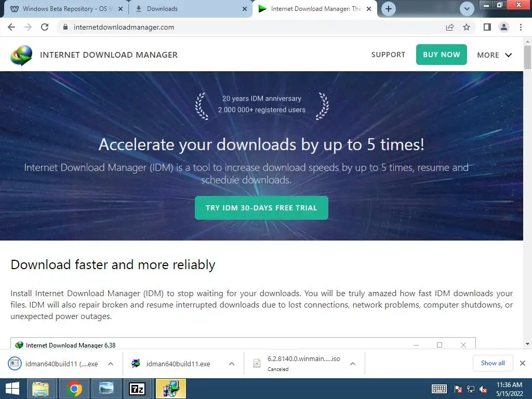Viewport: 532px width, 399px height.
Task: Click INTERNET DOWNLOAD MANAGER site title
Action: (x=109, y=55)
